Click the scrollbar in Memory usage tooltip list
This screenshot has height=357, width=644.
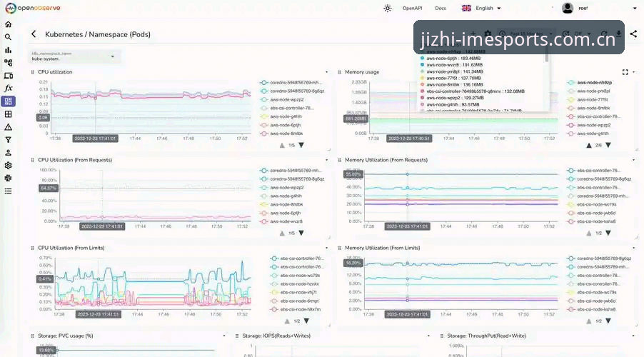pyautogui.click(x=547, y=56)
